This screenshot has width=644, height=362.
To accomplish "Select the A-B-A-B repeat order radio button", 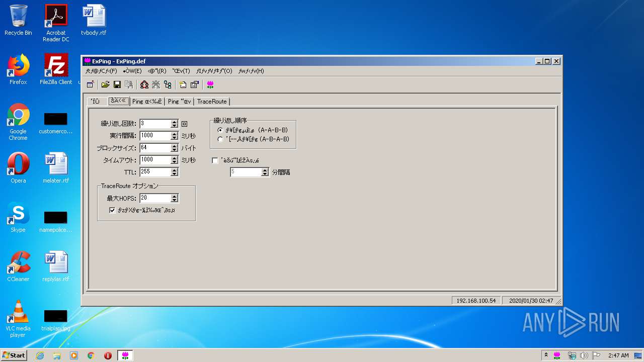I will (220, 139).
